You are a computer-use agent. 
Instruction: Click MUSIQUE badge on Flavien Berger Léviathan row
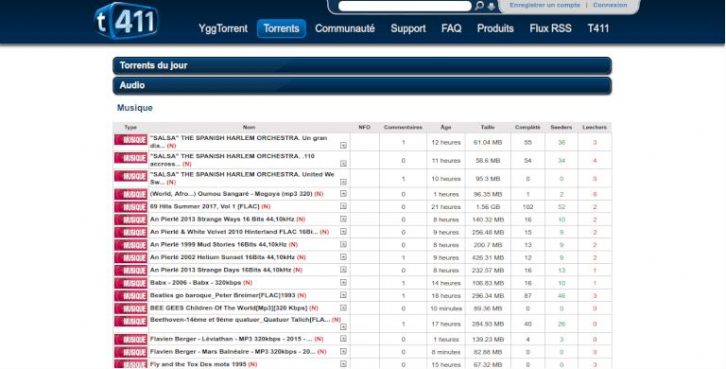(131, 340)
